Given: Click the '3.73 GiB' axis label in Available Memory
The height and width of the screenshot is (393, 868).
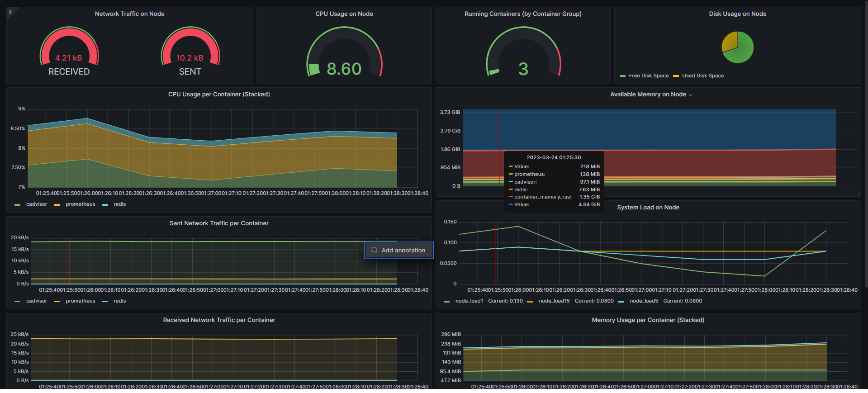Looking at the screenshot, I should (450, 113).
